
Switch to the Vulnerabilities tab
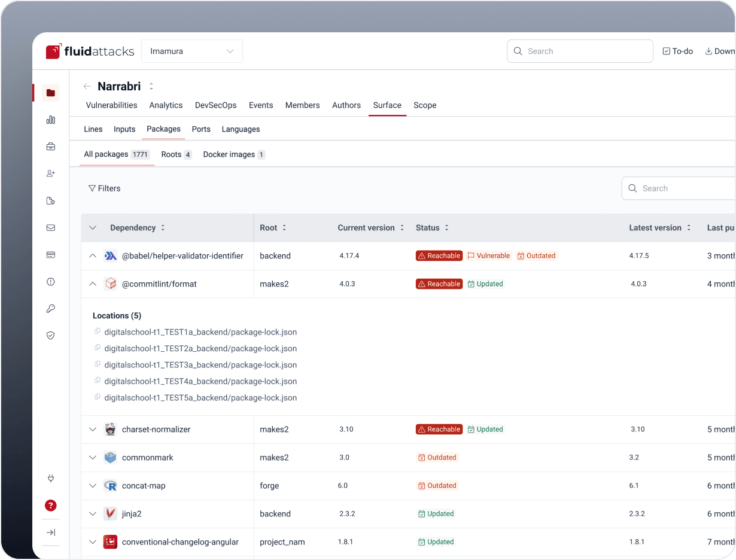pos(111,105)
